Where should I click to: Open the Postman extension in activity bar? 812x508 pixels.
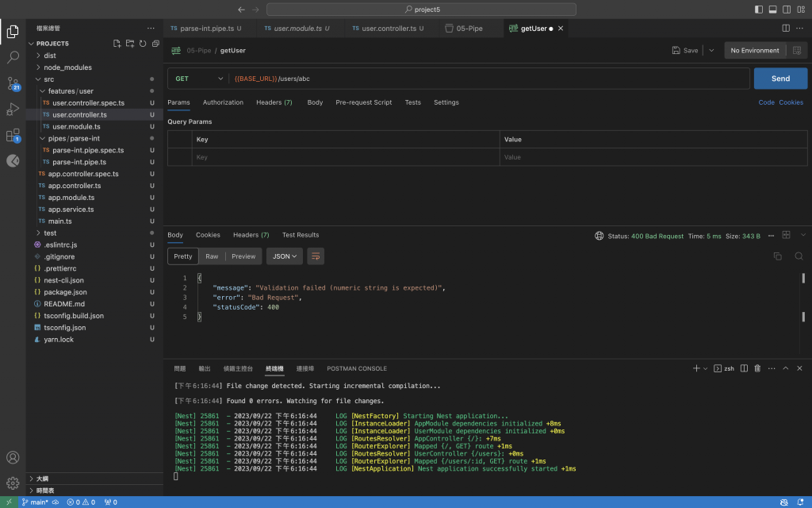tap(13, 160)
